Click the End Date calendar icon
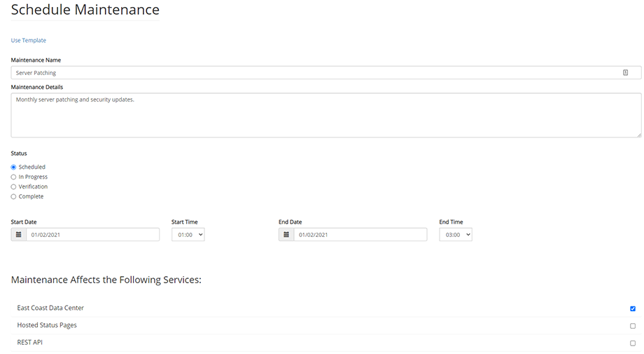Screen dimensions: 644x354 pos(286,235)
